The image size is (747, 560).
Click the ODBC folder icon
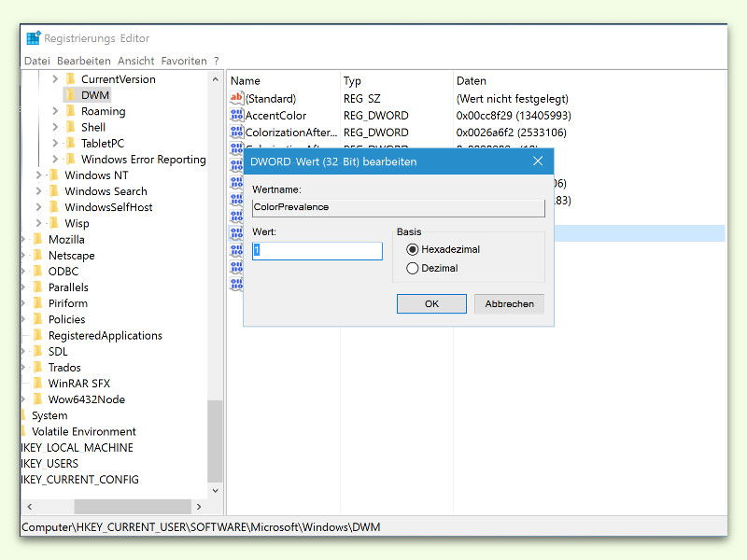pyautogui.click(x=38, y=271)
